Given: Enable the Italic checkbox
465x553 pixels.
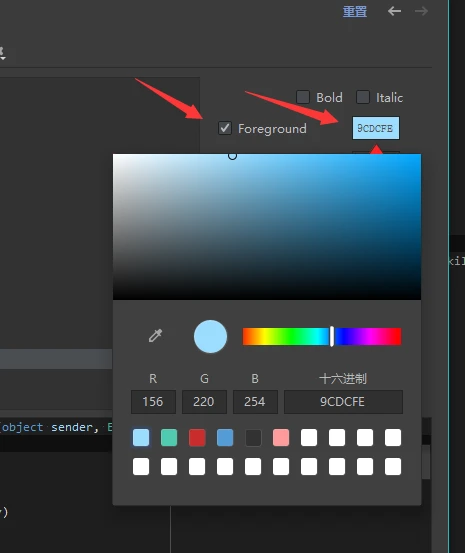Looking at the screenshot, I should point(363,97).
